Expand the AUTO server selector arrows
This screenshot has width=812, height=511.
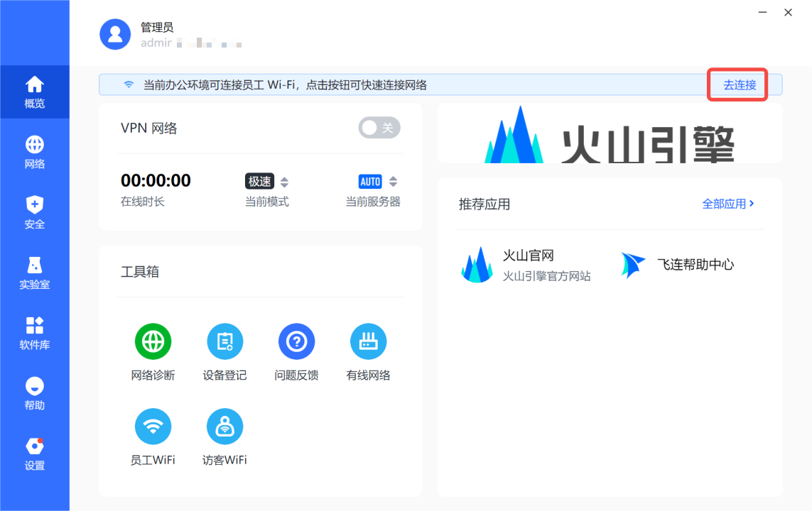click(x=393, y=182)
